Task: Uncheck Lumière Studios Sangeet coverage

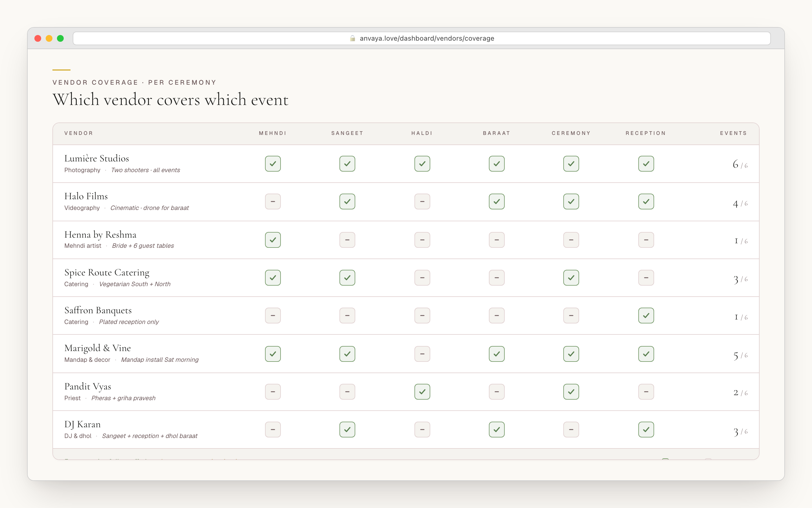Action: pos(347,164)
